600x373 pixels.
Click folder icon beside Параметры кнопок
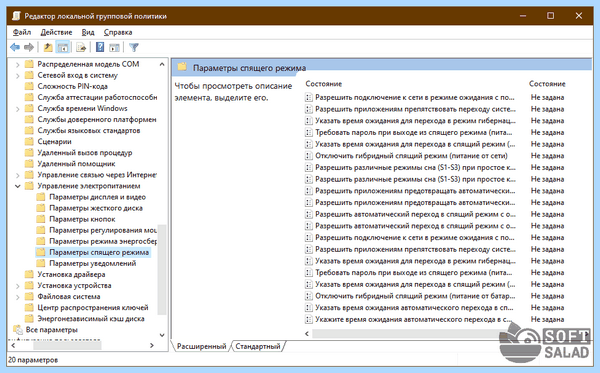click(41, 219)
